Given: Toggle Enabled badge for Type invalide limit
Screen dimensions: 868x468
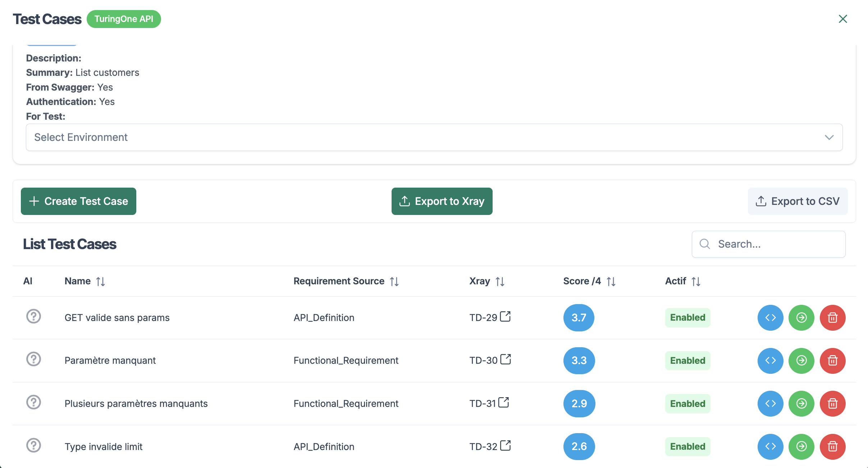Looking at the screenshot, I should [687, 446].
